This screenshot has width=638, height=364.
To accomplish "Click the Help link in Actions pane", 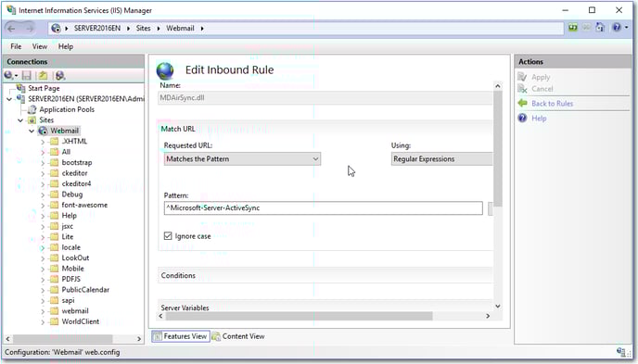I will coord(539,119).
